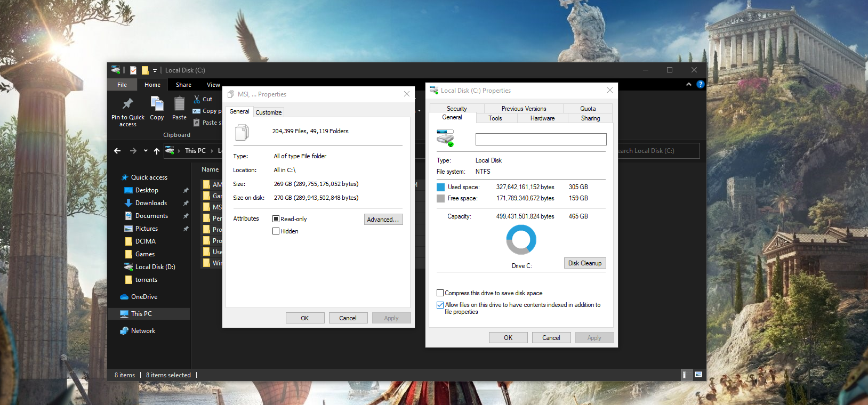Click the Properties checkmark icon in title bar

click(x=133, y=70)
